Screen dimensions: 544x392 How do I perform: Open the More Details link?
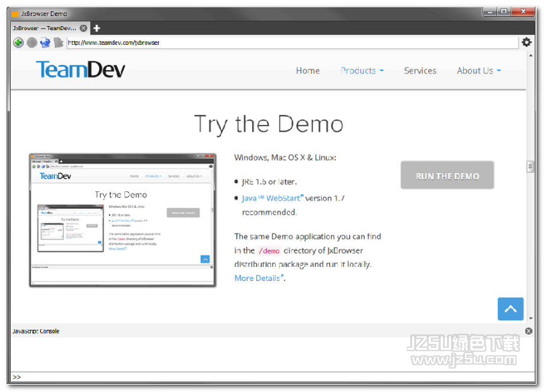pos(259,278)
